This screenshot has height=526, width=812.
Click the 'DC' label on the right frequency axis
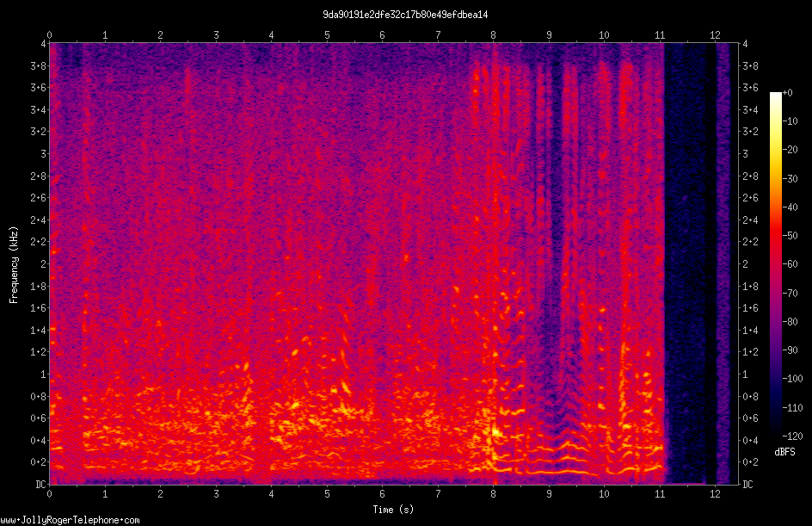[747, 485]
